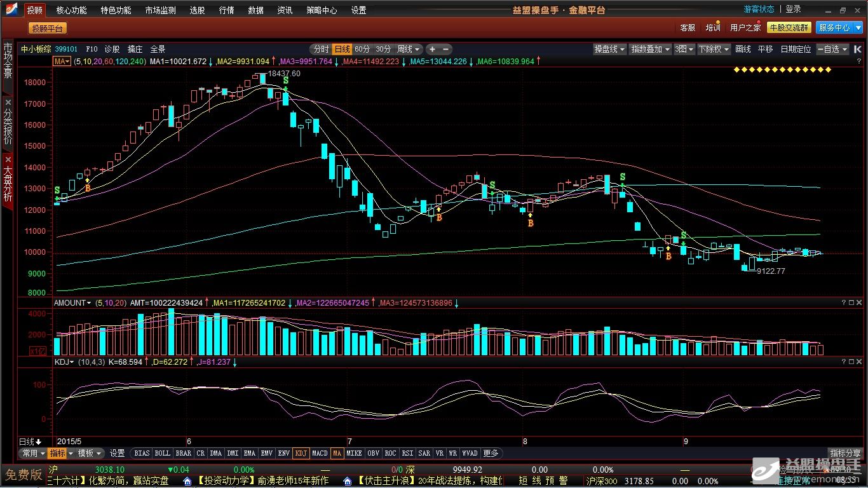Click the house icon before 【伏击主升浪】
Screen dimensions: 868x488
[x=348, y=482]
